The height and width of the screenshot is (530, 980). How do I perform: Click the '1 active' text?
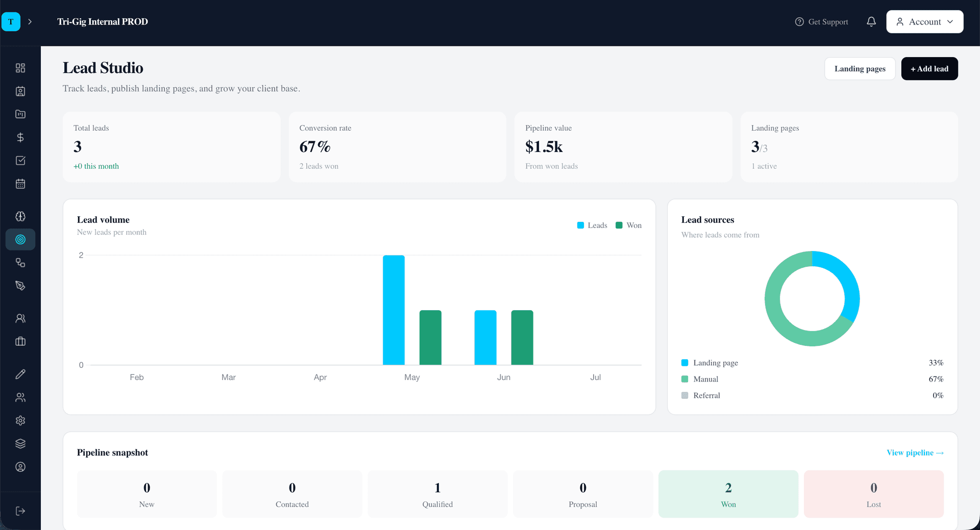click(x=764, y=166)
